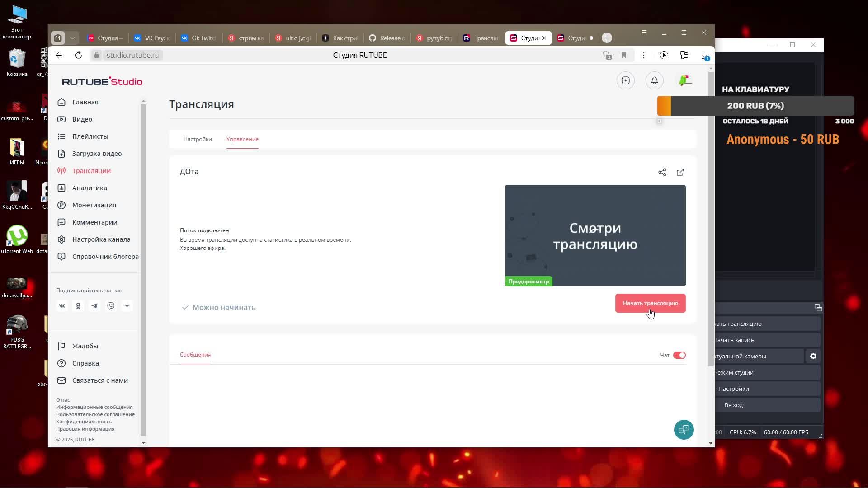Switch to the VK Pay browser tab

click(x=151, y=38)
